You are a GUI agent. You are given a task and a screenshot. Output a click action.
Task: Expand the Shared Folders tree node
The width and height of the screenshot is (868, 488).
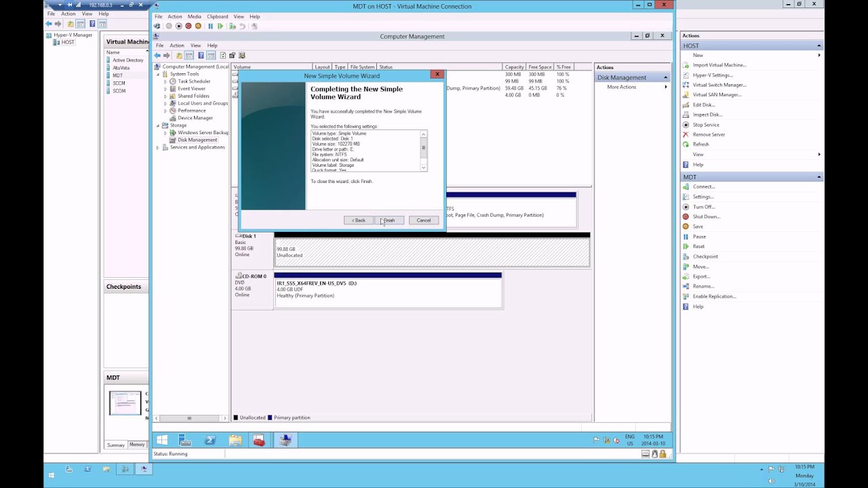tap(165, 96)
